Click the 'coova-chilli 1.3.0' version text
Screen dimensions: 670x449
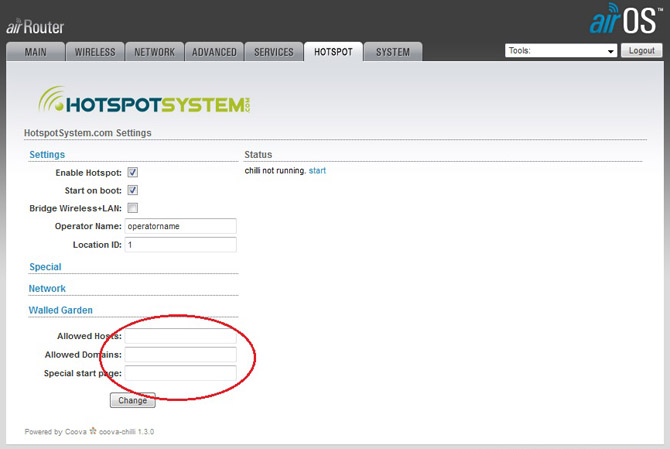click(126, 431)
